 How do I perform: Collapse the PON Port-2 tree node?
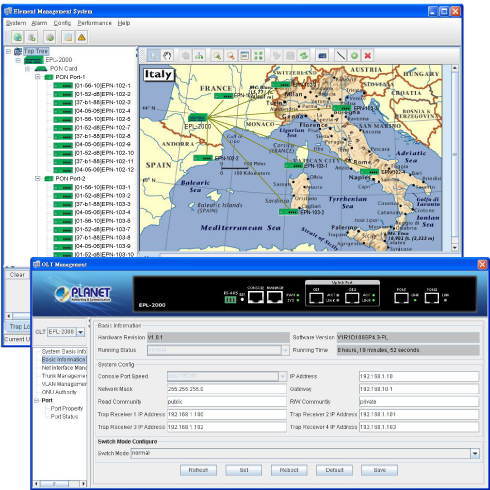click(38, 179)
